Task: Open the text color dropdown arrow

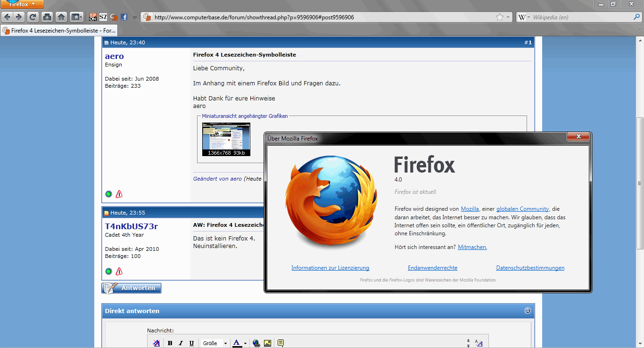Action: tap(245, 343)
